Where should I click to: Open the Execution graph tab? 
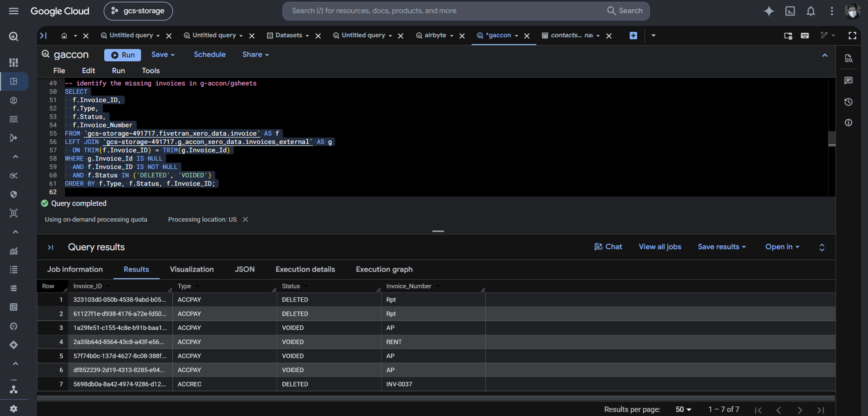384,269
